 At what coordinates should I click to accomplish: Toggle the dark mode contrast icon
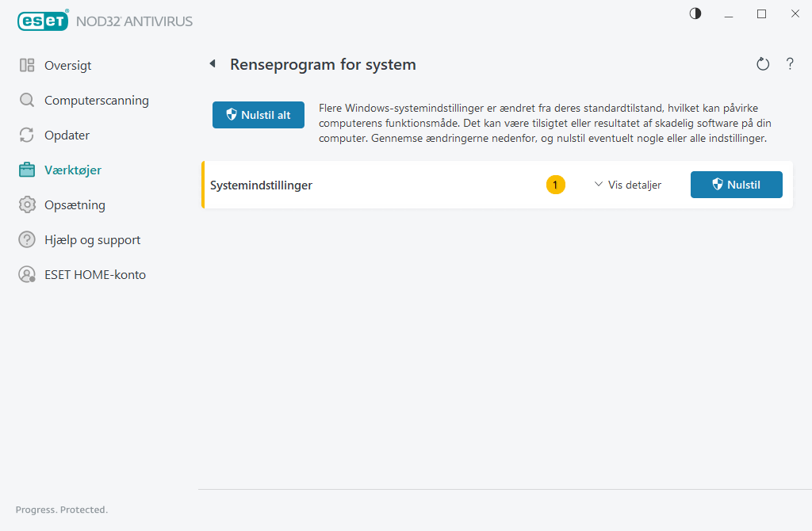pyautogui.click(x=695, y=13)
